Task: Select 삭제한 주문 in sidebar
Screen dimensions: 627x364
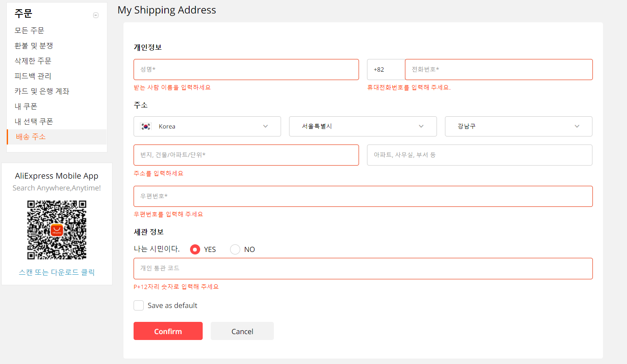Action: [32, 61]
